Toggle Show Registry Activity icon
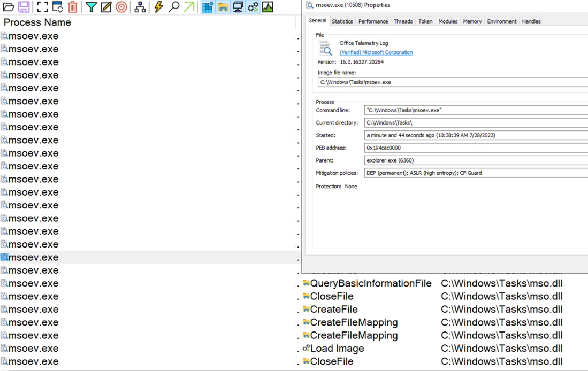The height and width of the screenshot is (371, 588). 208,7
